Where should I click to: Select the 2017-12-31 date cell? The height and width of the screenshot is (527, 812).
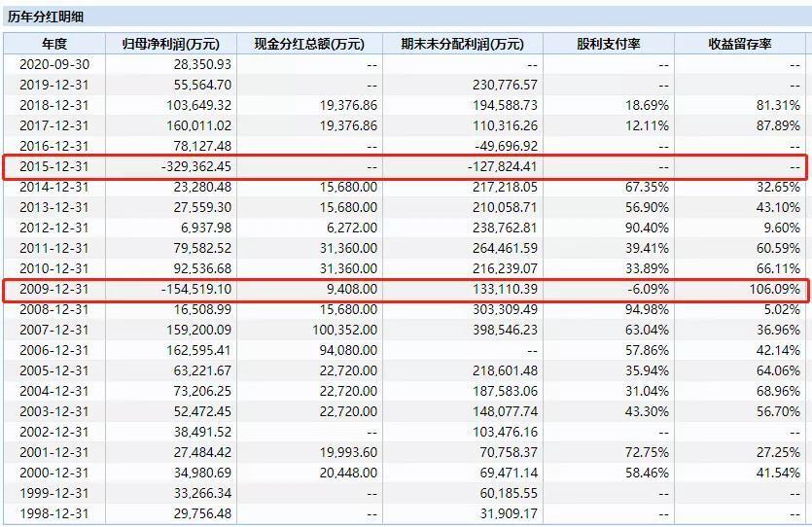click(x=54, y=125)
